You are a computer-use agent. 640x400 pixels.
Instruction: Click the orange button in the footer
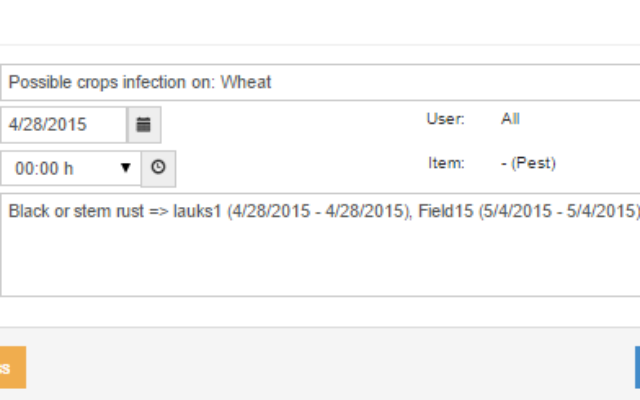click(12, 367)
